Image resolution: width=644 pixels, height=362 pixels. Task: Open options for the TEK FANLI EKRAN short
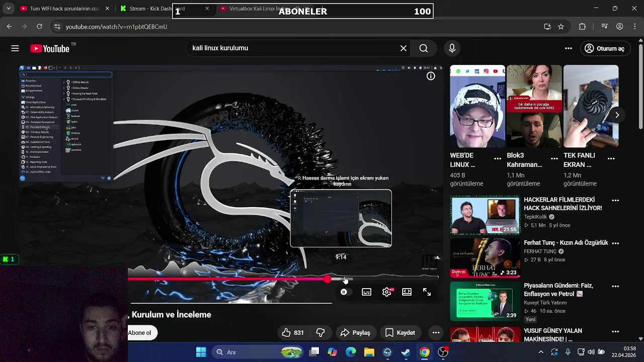pyautogui.click(x=611, y=158)
